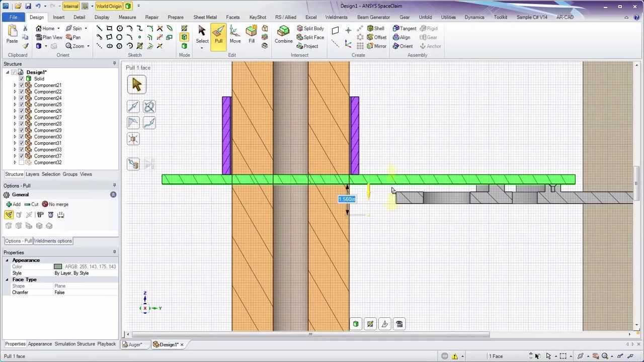Click the Color swatch in Properties
The height and width of the screenshot is (362, 644).
coord(58,267)
